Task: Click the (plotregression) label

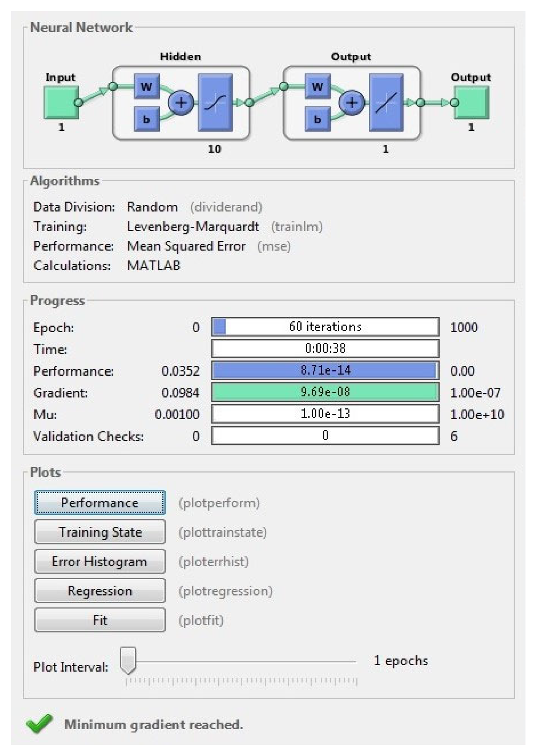Action: [x=225, y=591]
